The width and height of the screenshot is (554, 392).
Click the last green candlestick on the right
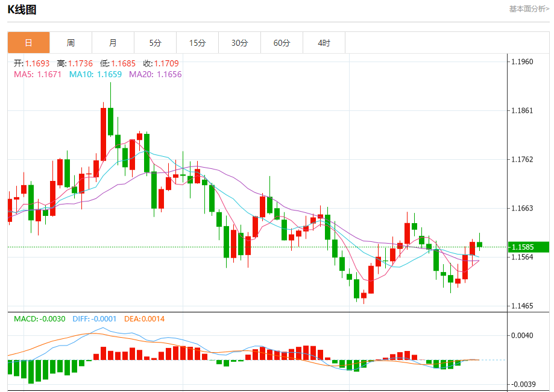479,244
